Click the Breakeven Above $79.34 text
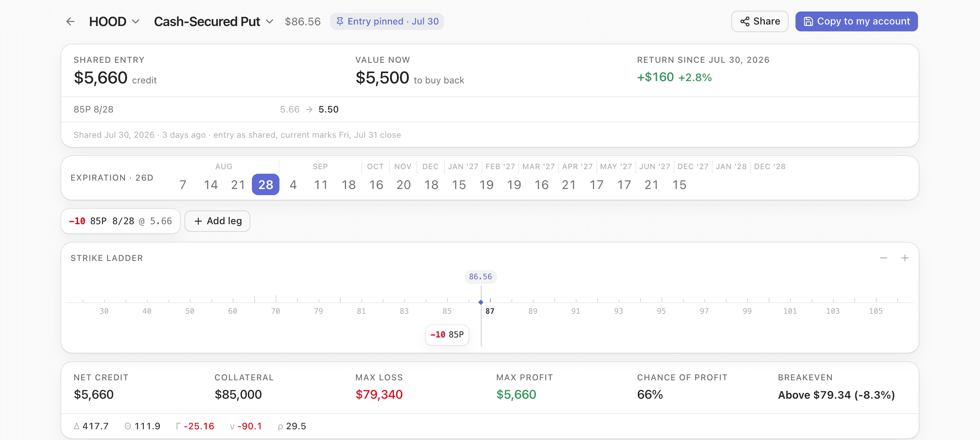The height and width of the screenshot is (440, 980). click(x=836, y=395)
